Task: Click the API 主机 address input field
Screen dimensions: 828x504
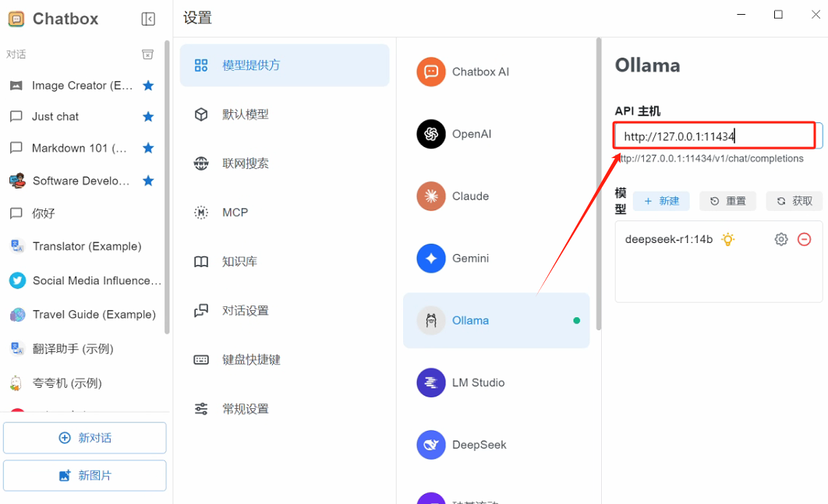Action: (x=718, y=136)
